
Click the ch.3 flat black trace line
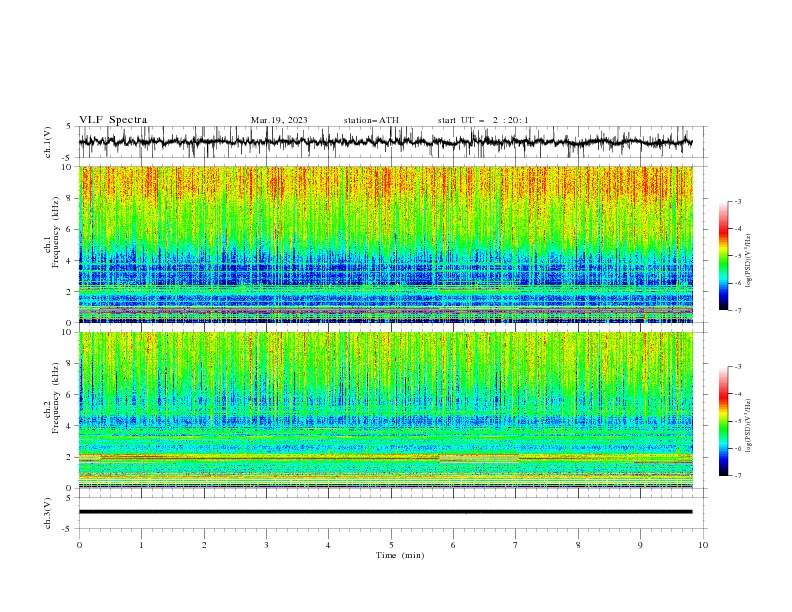click(x=386, y=512)
